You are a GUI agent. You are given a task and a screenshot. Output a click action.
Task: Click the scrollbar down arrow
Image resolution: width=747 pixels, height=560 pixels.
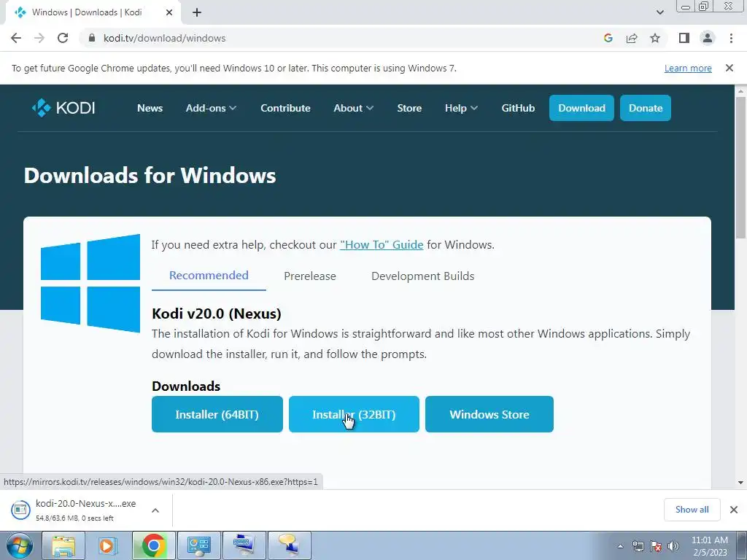click(741, 483)
